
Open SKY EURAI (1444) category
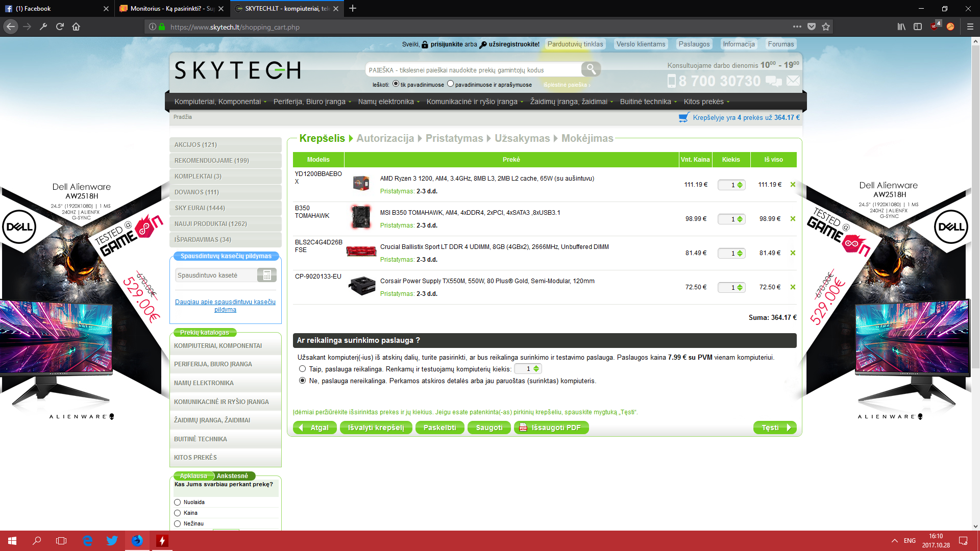(225, 208)
